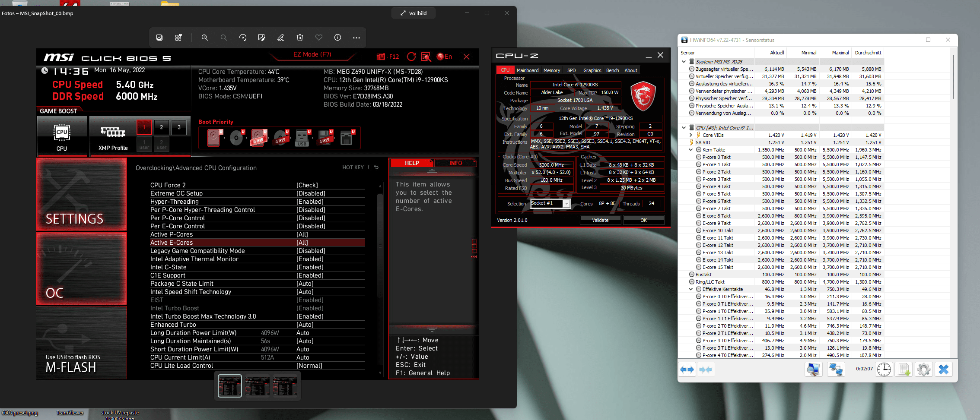980x420 pixels.
Task: Toggle Hyper-Threading [Enabled] setting
Action: pyautogui.click(x=310, y=202)
